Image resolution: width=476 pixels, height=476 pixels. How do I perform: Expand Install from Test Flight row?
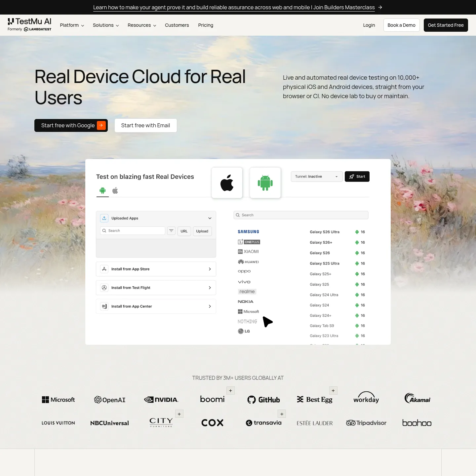click(156, 288)
